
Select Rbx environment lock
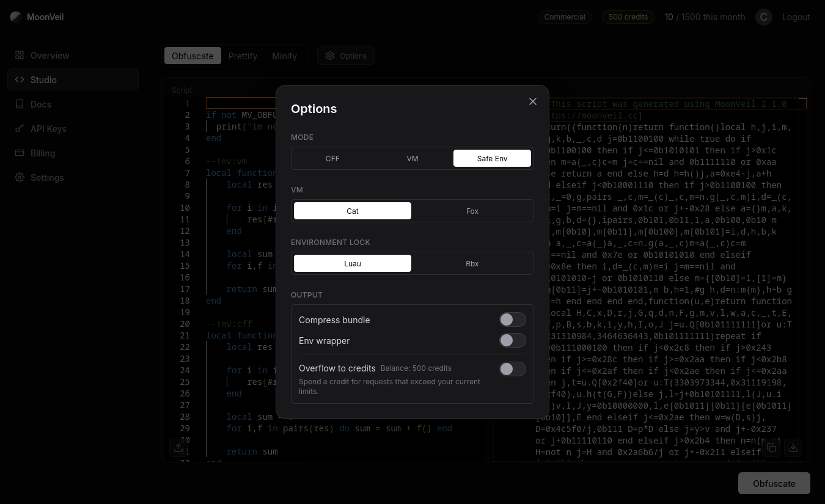tap(472, 263)
